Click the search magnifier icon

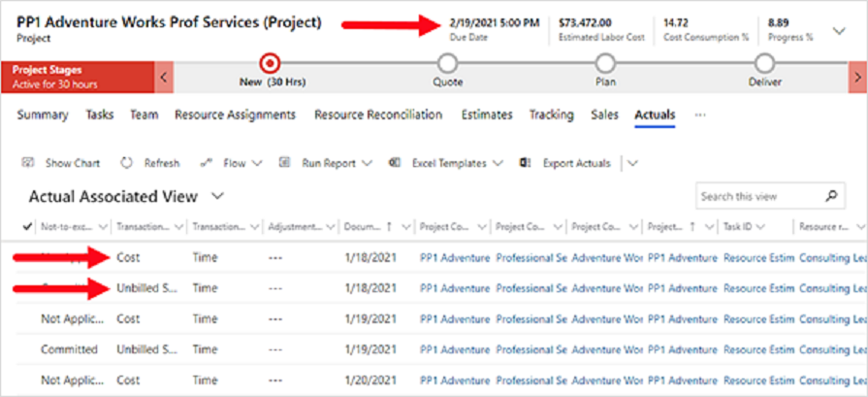click(830, 196)
